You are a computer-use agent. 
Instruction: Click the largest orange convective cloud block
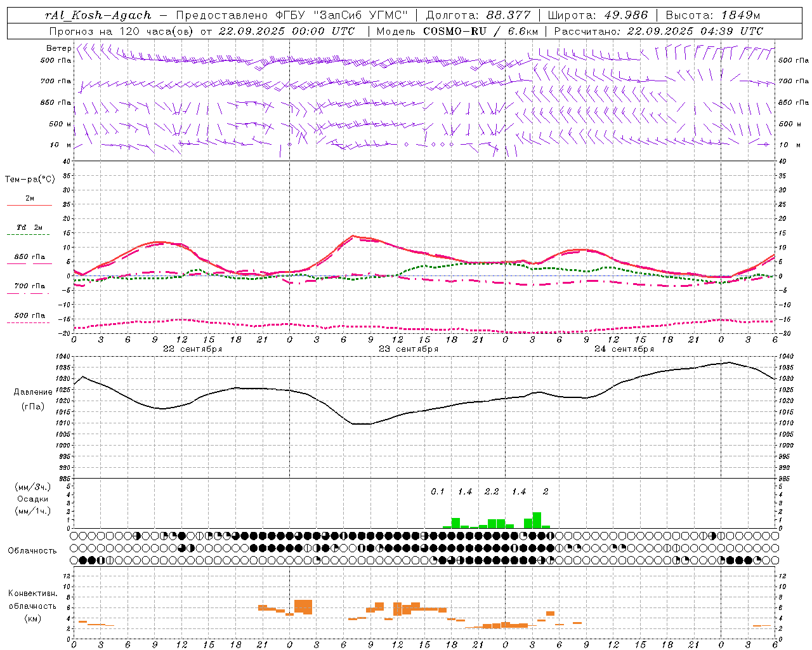pyautogui.click(x=303, y=607)
